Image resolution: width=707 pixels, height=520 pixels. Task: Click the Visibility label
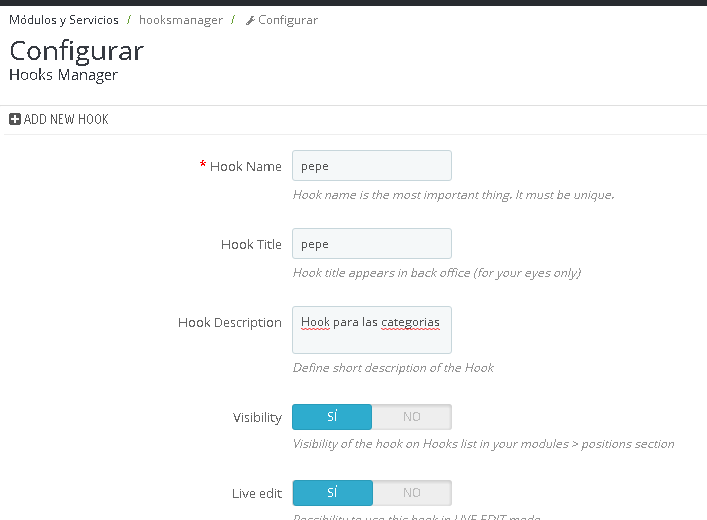257,418
